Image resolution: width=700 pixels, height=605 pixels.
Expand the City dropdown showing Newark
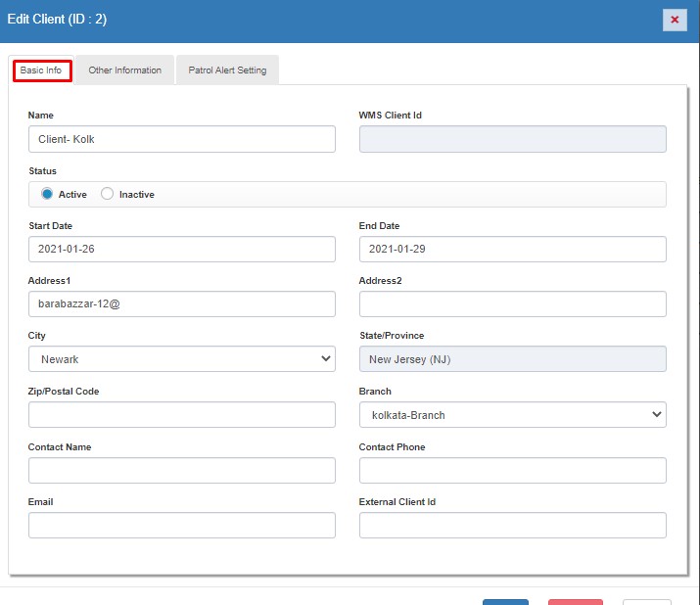(182, 359)
